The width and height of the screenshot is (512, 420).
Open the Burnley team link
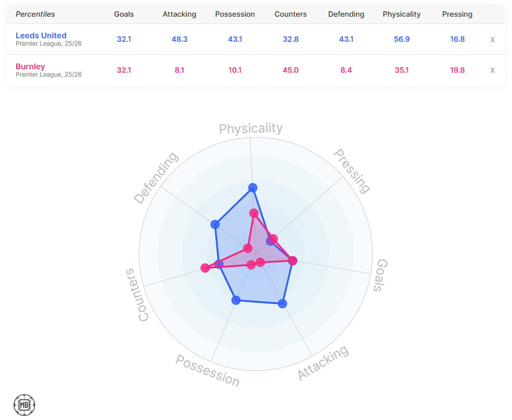[30, 66]
